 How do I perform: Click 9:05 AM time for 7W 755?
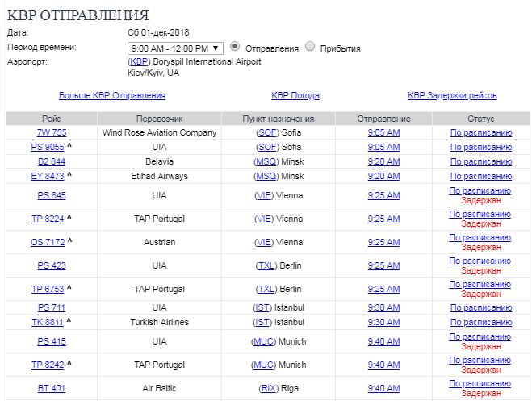383,132
